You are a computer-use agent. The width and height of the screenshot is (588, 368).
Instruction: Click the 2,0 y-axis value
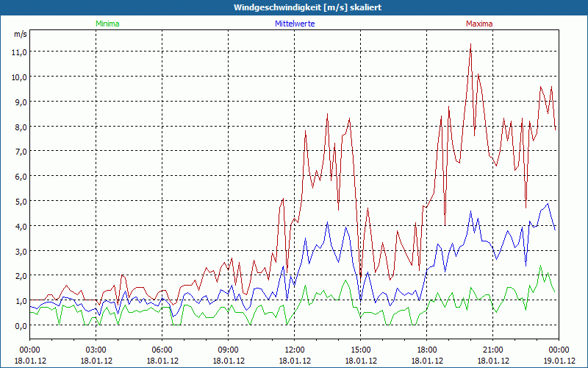21,276
